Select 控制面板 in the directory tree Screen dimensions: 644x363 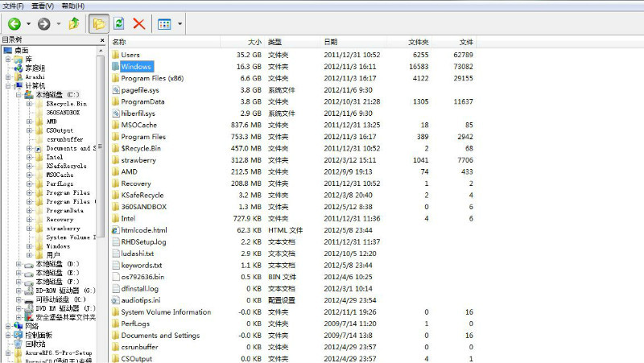point(39,335)
